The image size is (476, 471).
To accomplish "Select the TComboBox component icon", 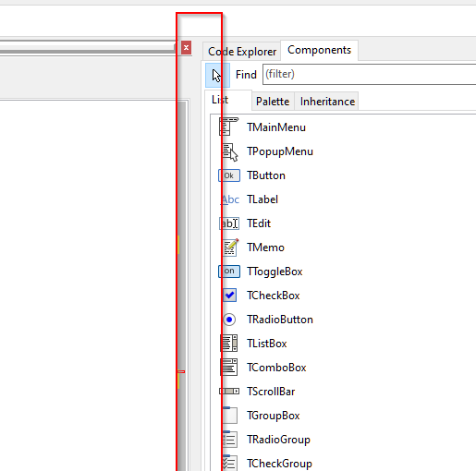I will click(229, 368).
